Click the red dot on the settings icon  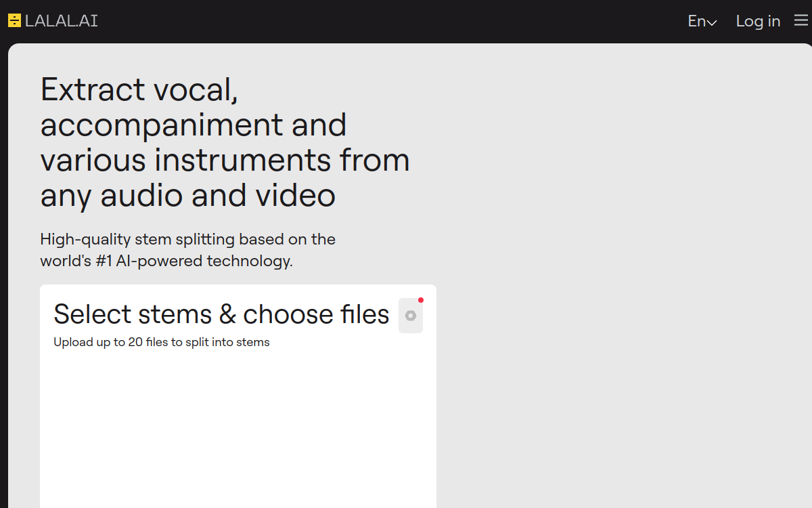[x=422, y=299]
